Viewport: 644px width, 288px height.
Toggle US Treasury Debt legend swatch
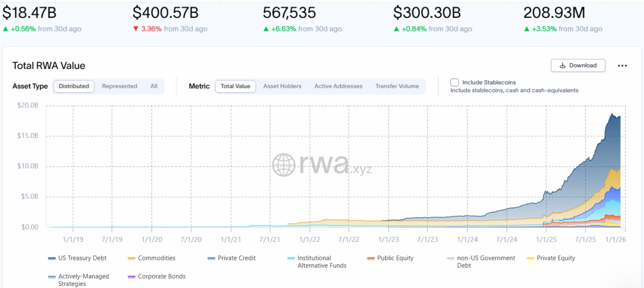52,258
